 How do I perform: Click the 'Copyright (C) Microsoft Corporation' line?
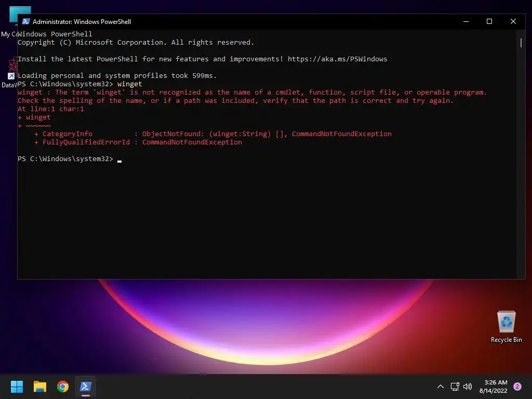coord(136,43)
